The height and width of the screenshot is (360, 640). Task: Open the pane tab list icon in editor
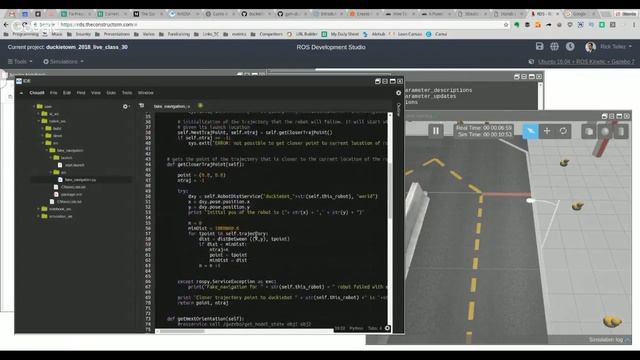pos(142,106)
